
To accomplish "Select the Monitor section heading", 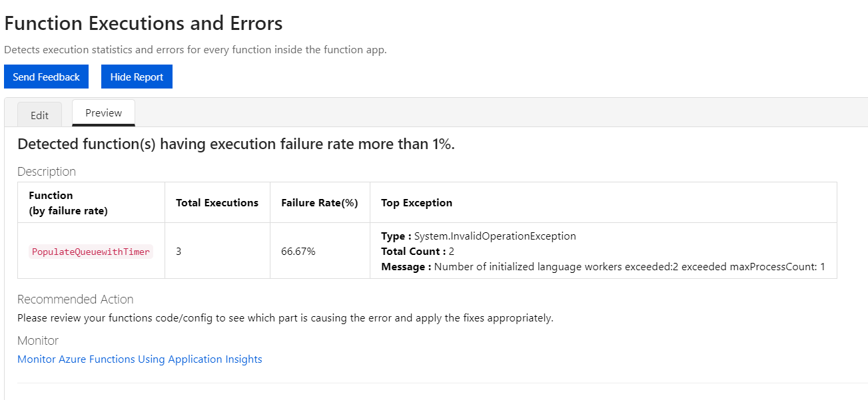I will click(37, 340).
